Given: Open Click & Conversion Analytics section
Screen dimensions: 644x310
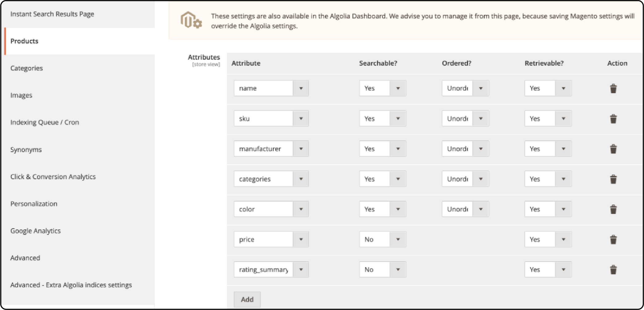Looking at the screenshot, I should point(80,177).
